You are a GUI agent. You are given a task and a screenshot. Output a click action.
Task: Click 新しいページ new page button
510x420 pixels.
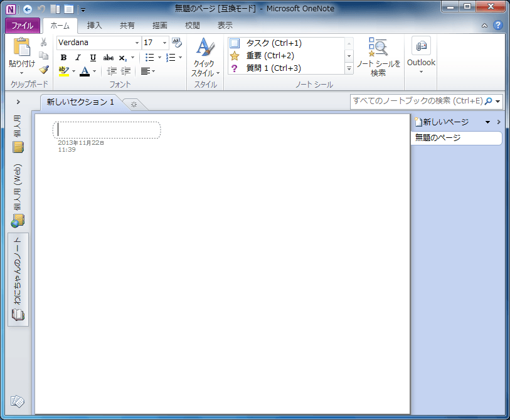[442, 122]
